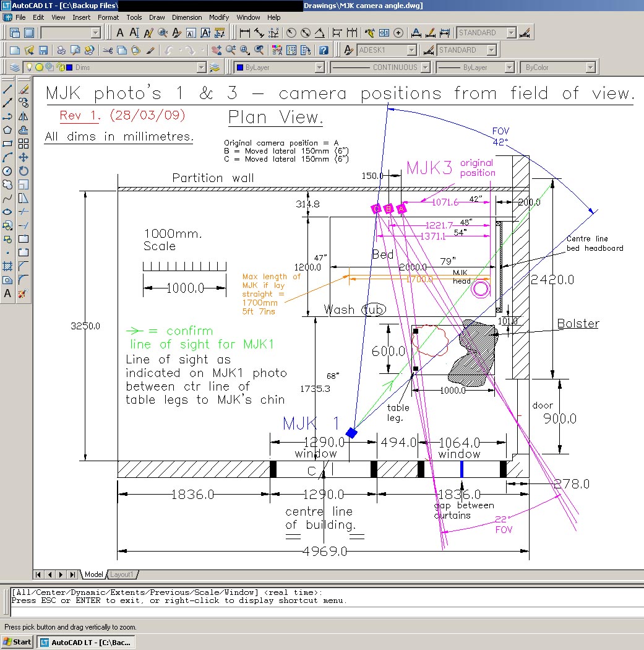644x650 pixels.
Task: Select the Polygon draw tool
Action: pos(7,130)
